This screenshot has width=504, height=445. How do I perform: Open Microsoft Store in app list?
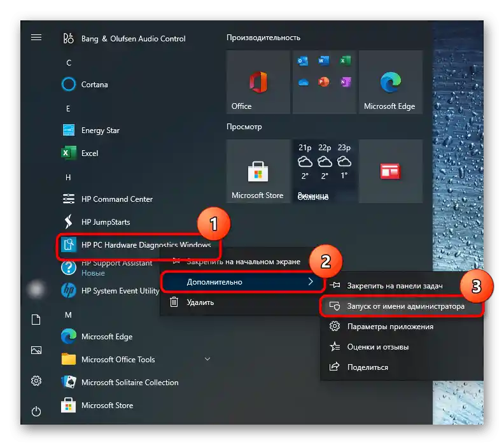pyautogui.click(x=97, y=405)
